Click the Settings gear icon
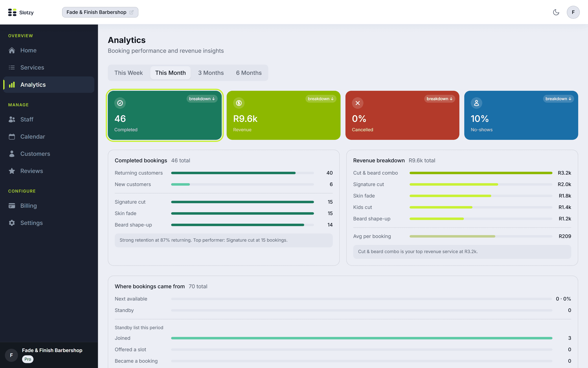Image resolution: width=588 pixels, height=368 pixels. (x=12, y=223)
